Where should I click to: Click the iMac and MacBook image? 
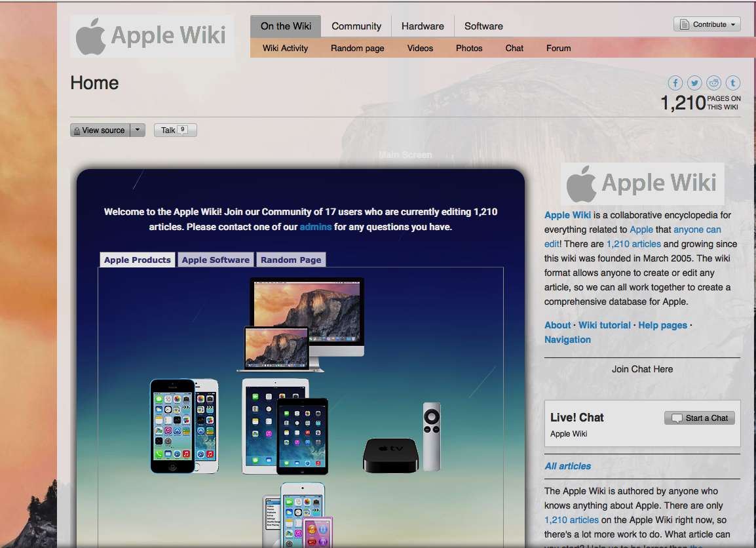301,324
